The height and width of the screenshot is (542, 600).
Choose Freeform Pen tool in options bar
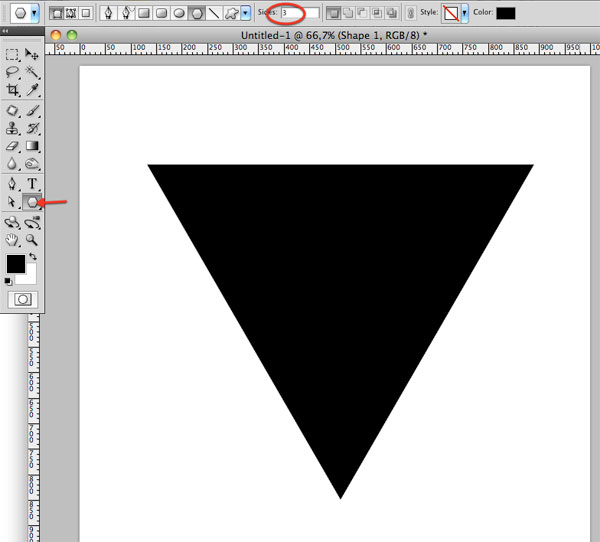[126, 13]
